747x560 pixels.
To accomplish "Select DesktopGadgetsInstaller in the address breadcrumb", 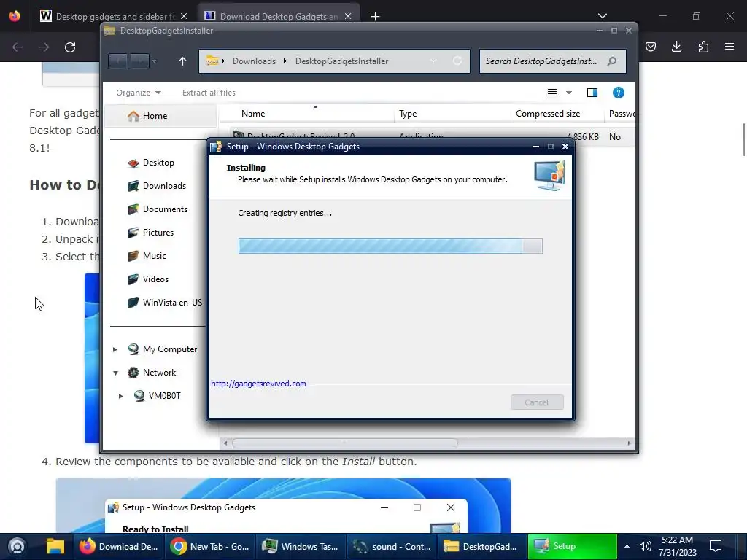I will point(341,61).
